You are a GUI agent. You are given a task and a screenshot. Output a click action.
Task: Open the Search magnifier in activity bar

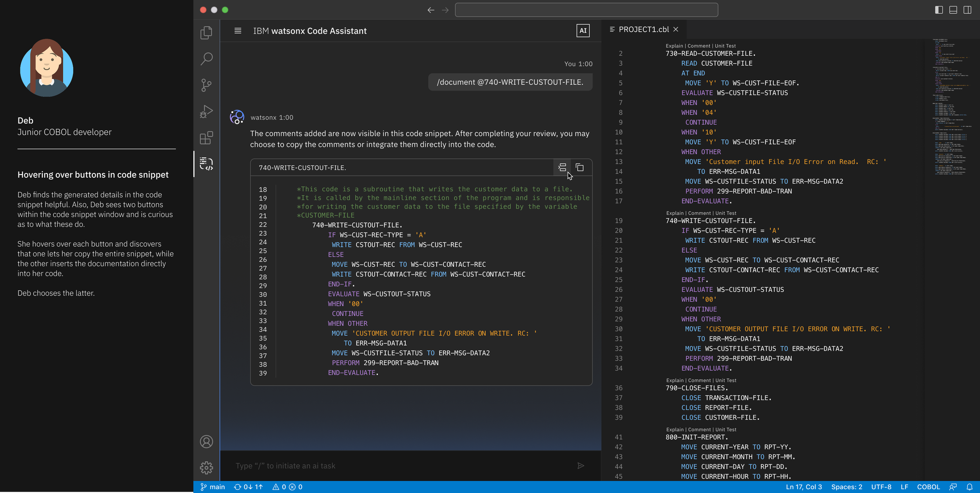point(206,59)
